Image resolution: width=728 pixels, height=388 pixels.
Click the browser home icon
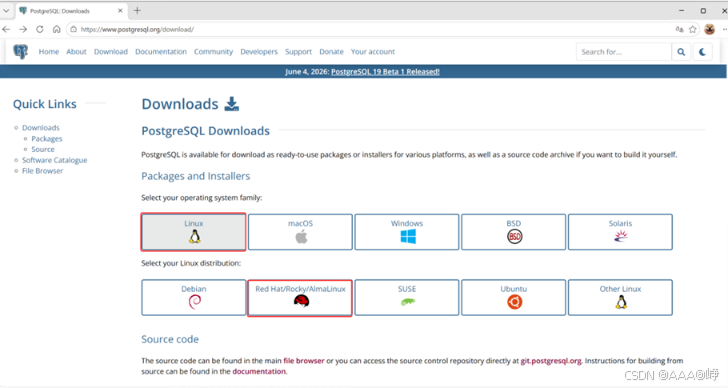pyautogui.click(x=57, y=29)
